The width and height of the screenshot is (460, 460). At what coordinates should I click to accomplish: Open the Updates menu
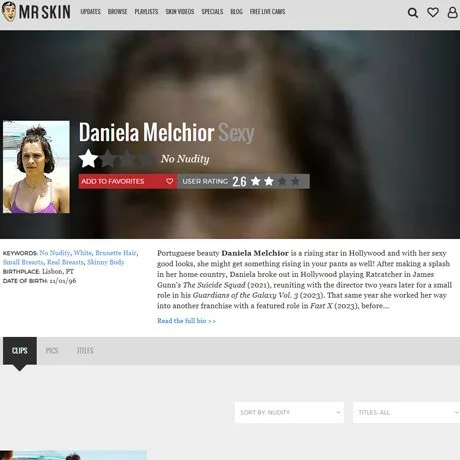click(90, 12)
